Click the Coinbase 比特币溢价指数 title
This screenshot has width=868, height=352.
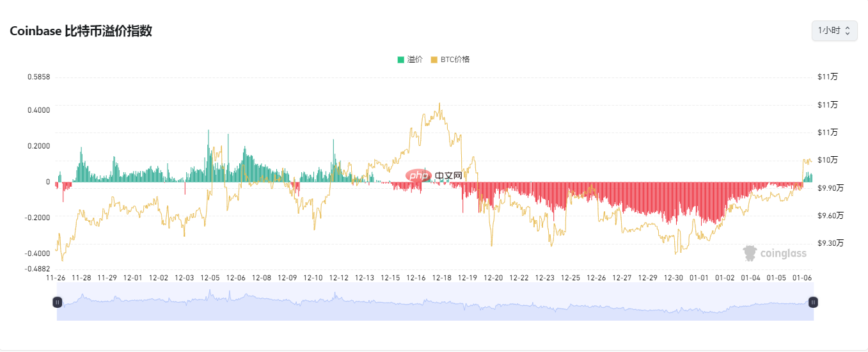point(81,31)
